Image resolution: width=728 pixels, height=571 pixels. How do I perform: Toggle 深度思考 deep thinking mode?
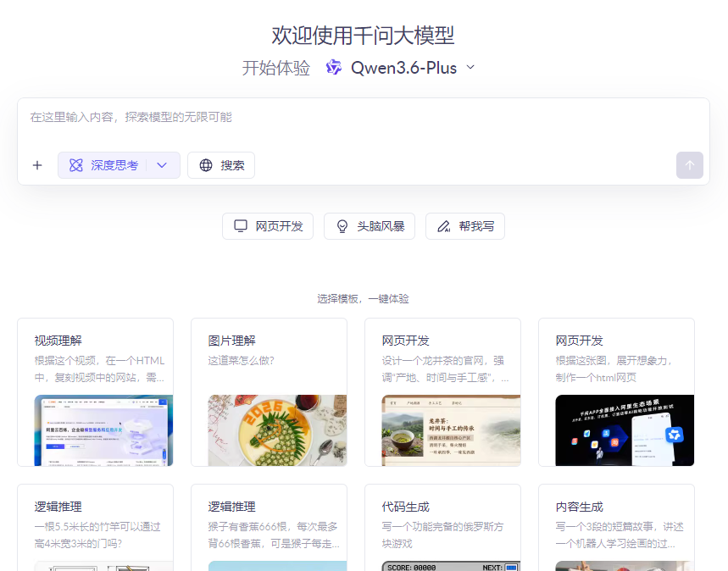104,165
